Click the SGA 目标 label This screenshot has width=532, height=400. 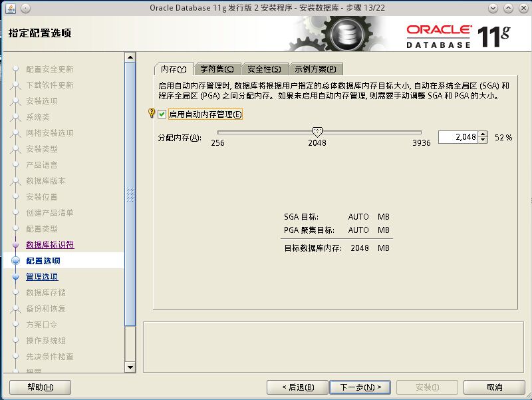pos(301,217)
